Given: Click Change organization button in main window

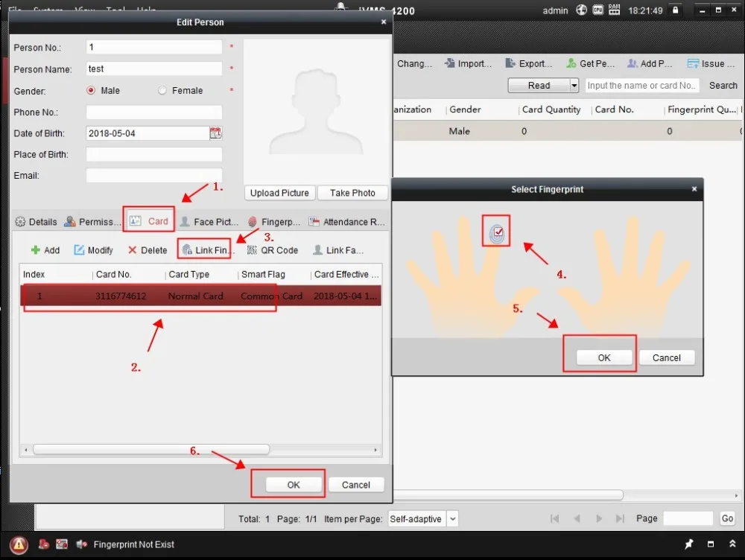Looking at the screenshot, I should point(414,63).
